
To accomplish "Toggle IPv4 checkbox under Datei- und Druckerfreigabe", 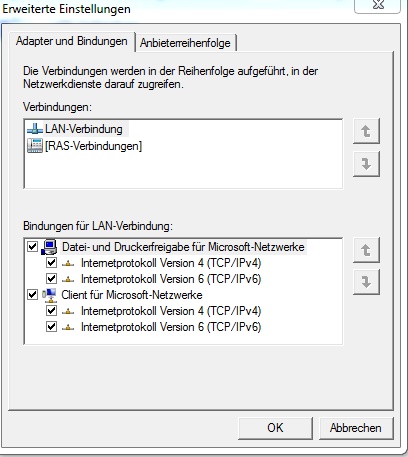I will click(x=51, y=263).
